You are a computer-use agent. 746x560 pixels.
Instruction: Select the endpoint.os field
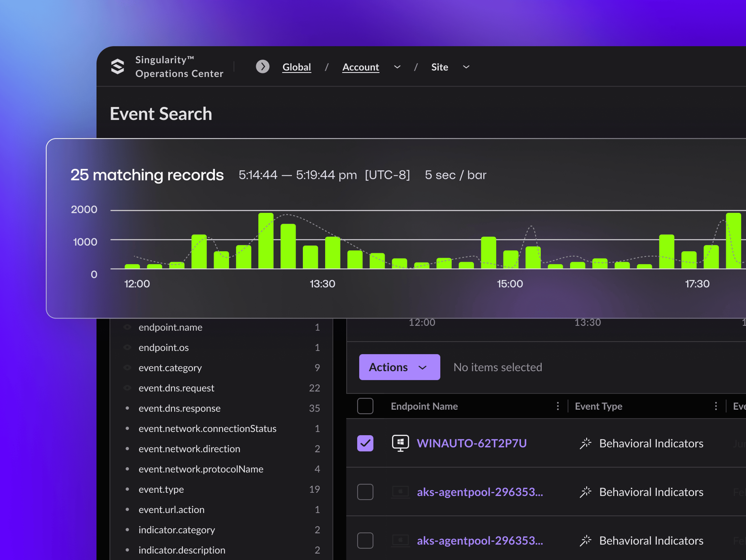(163, 347)
